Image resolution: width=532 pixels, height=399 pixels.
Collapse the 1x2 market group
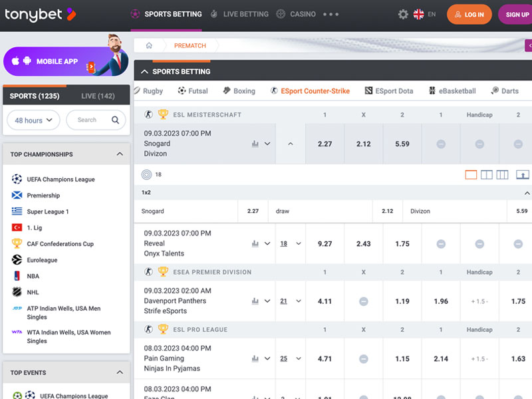527,193
